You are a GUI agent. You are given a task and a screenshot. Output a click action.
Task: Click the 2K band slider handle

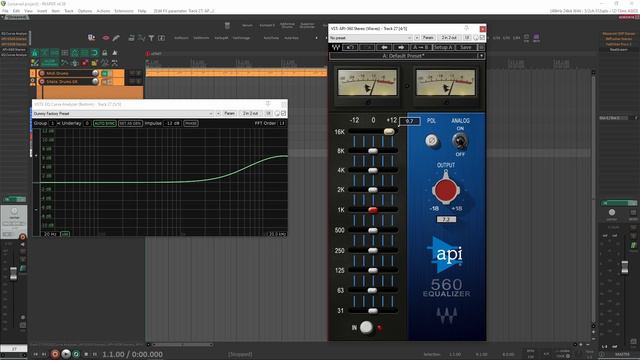(373, 190)
